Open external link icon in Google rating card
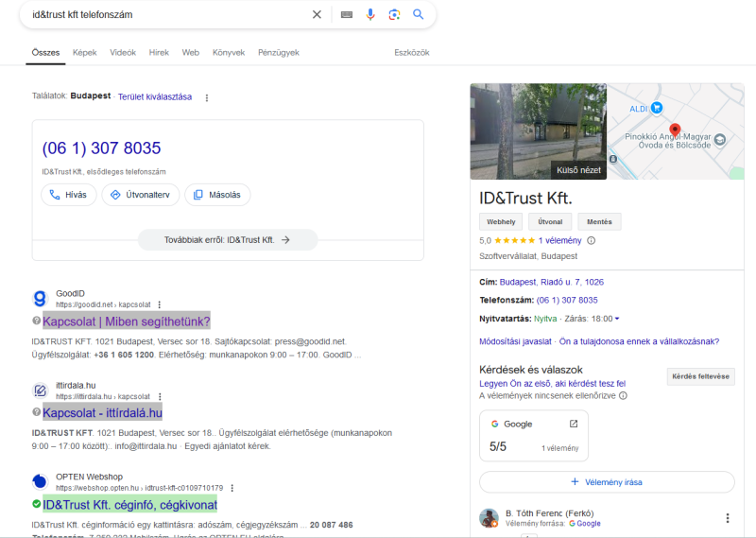 [574, 424]
